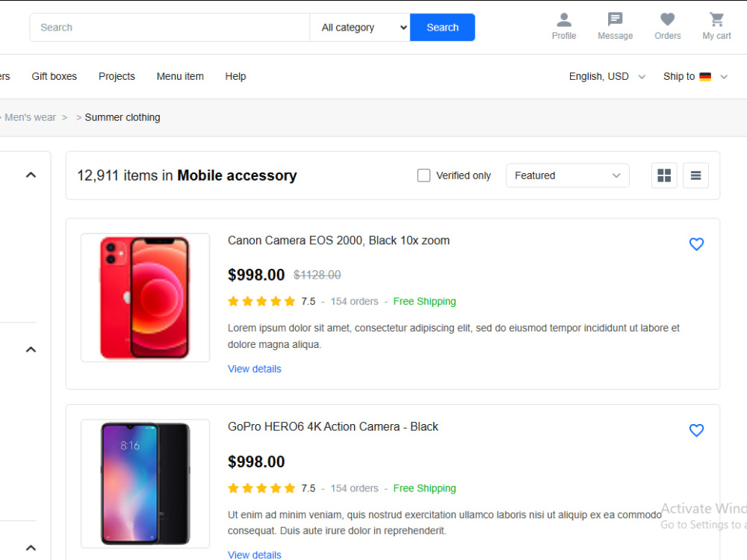This screenshot has height=560, width=747.
Task: Open the red phone product thumbnail
Action: pyautogui.click(x=146, y=298)
